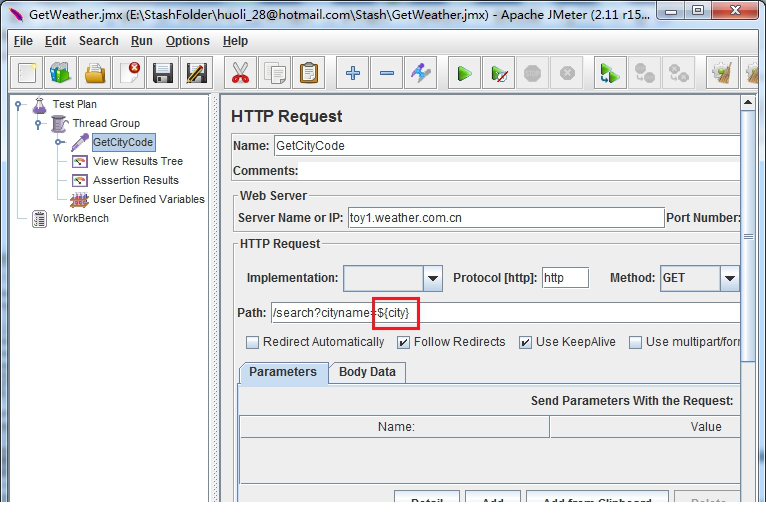This screenshot has height=522, width=766.
Task: Select User Defined Variables tree node
Action: [x=148, y=199]
